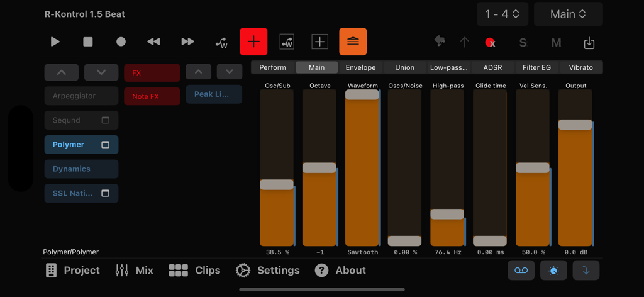
Task: Toggle the orange stacked layers button
Action: (353, 42)
